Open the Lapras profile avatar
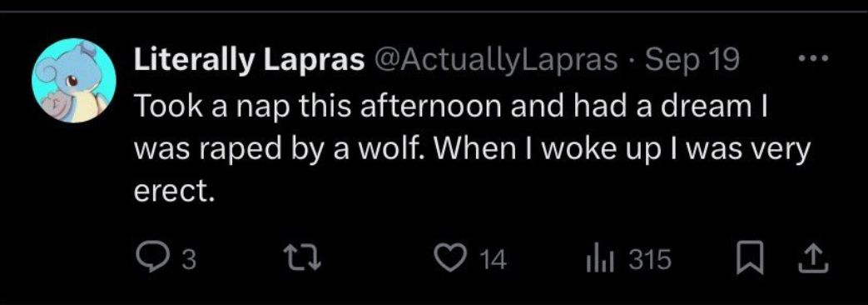This screenshot has height=305, width=868. coord(74,80)
